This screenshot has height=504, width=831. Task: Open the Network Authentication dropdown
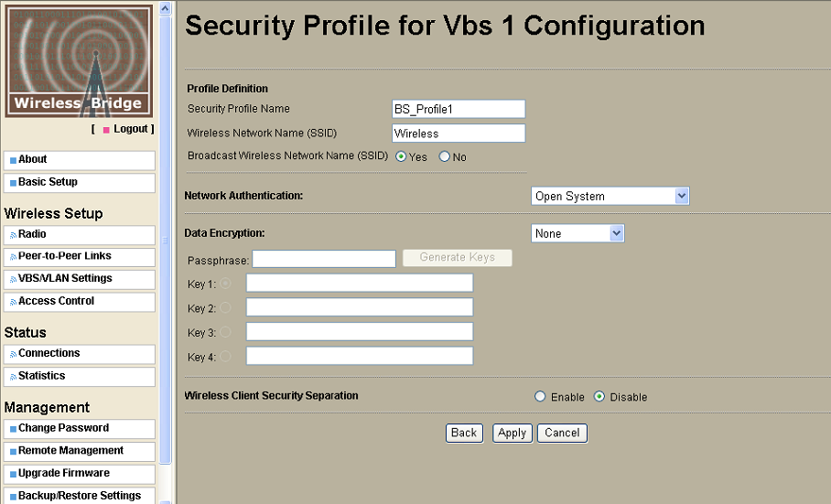point(610,196)
